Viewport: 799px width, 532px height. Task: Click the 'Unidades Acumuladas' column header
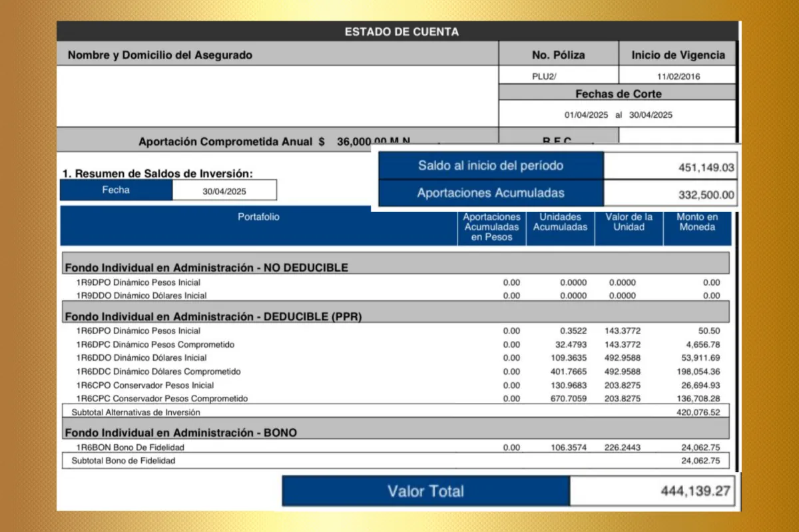click(x=560, y=222)
